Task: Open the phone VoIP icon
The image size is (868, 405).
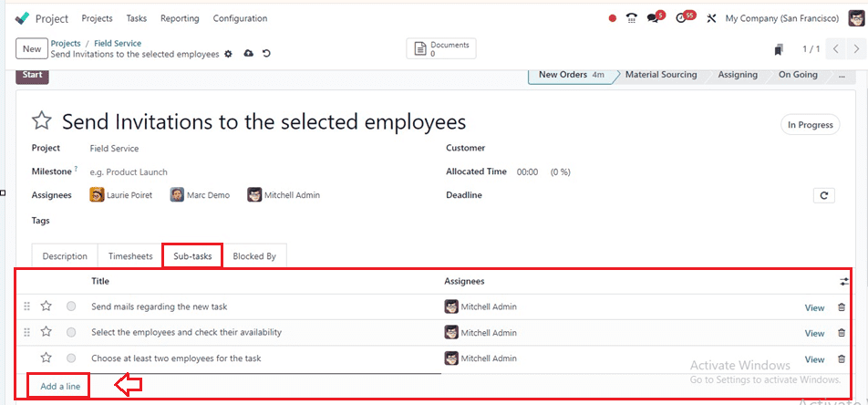Action: pyautogui.click(x=632, y=17)
